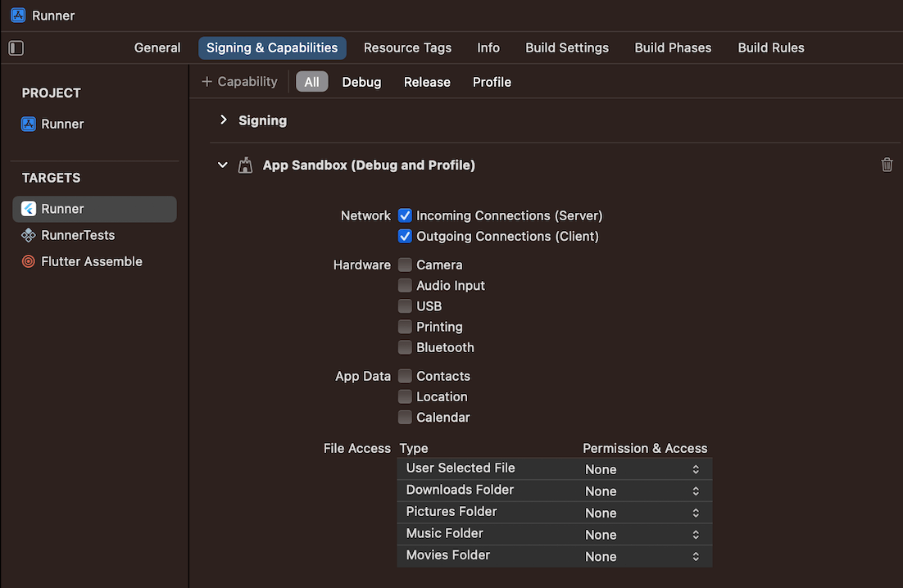903x588 pixels.
Task: Click the Runner project icon in title bar
Action: pyautogui.click(x=18, y=16)
